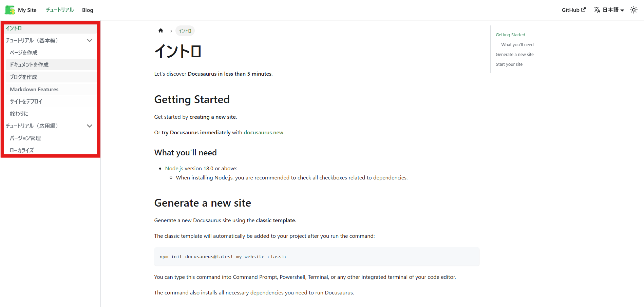The image size is (644, 307).
Task: Open ドキュメントを作成 sidebar page
Action: 52,65
